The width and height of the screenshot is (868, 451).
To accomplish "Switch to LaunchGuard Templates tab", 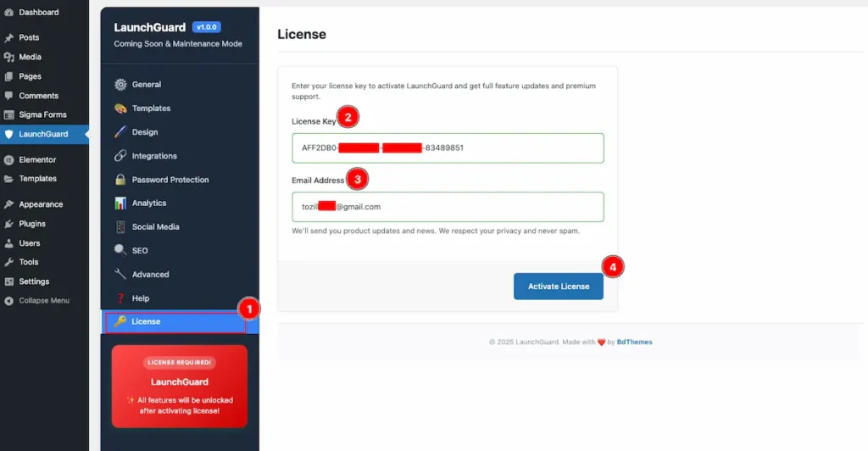I will pyautogui.click(x=180, y=109).
